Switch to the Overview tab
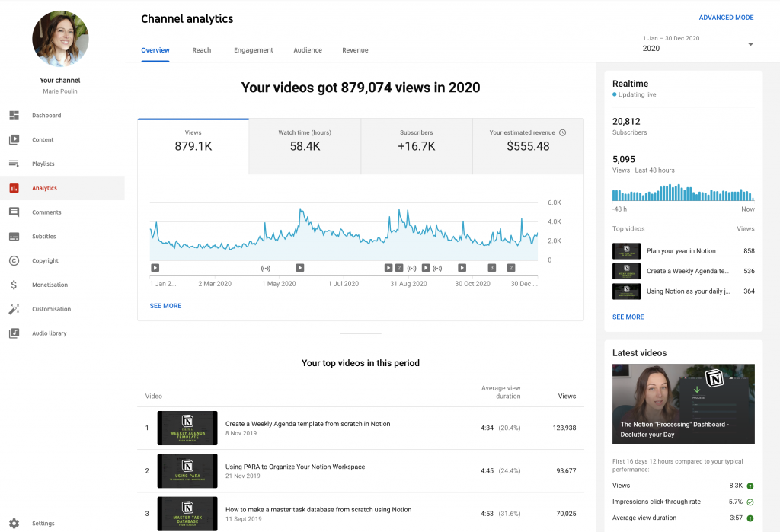The image size is (780, 532). tap(155, 50)
